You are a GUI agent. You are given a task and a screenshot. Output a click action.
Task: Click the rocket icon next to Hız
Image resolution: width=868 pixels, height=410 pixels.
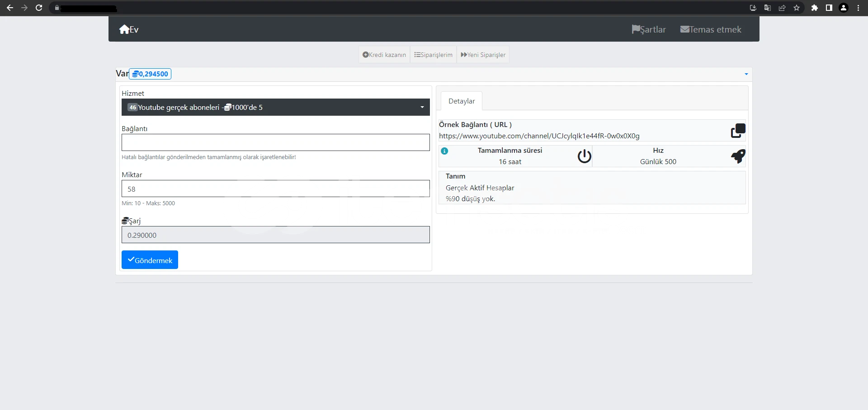[x=738, y=156]
